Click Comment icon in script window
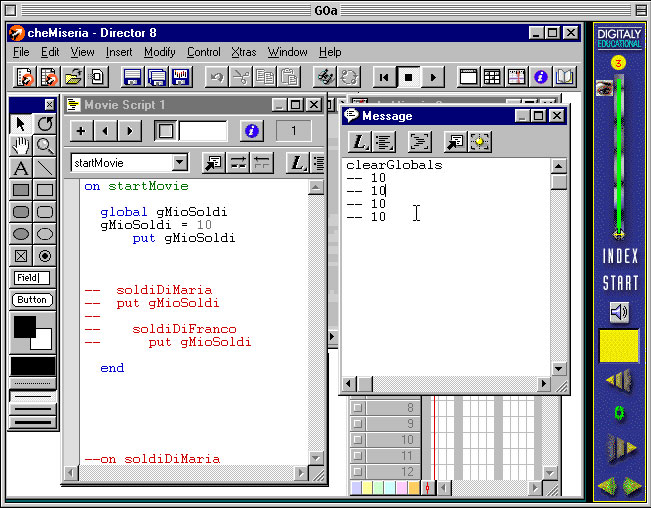This screenshot has height=508, width=651. (238, 163)
